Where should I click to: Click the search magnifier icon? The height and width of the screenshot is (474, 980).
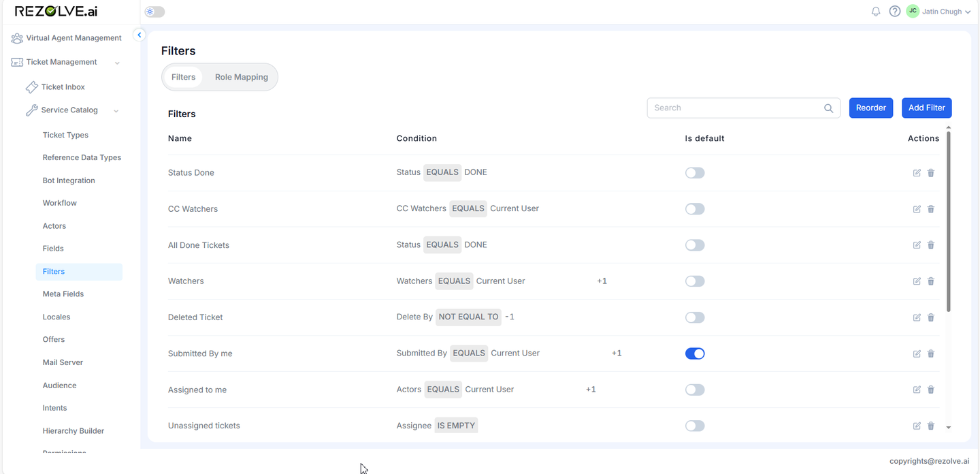(x=828, y=108)
